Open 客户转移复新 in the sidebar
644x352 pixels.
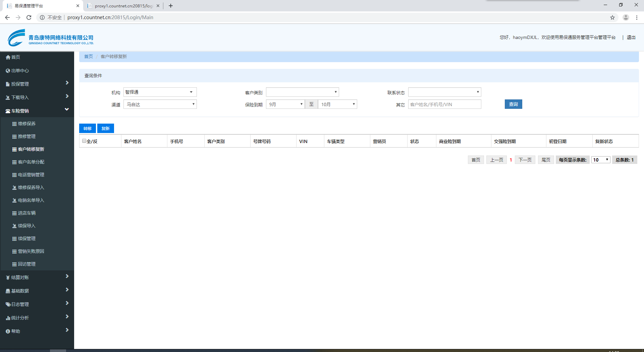tap(31, 149)
